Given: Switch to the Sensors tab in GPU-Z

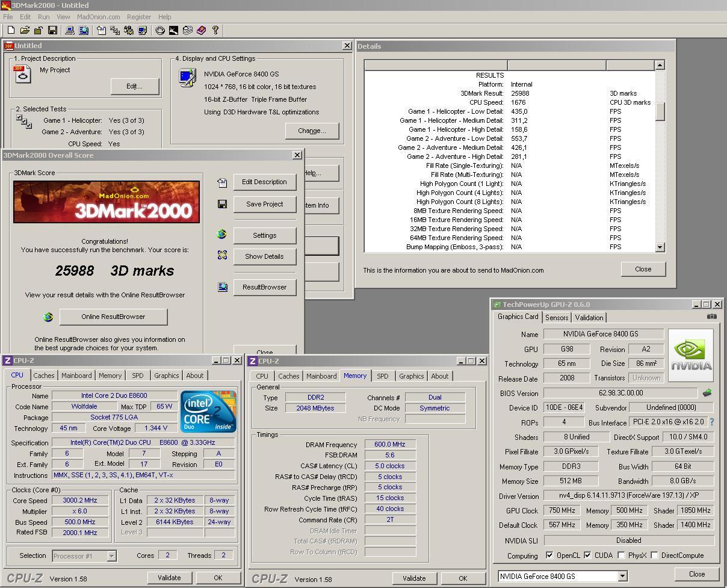Looking at the screenshot, I should tap(557, 318).
